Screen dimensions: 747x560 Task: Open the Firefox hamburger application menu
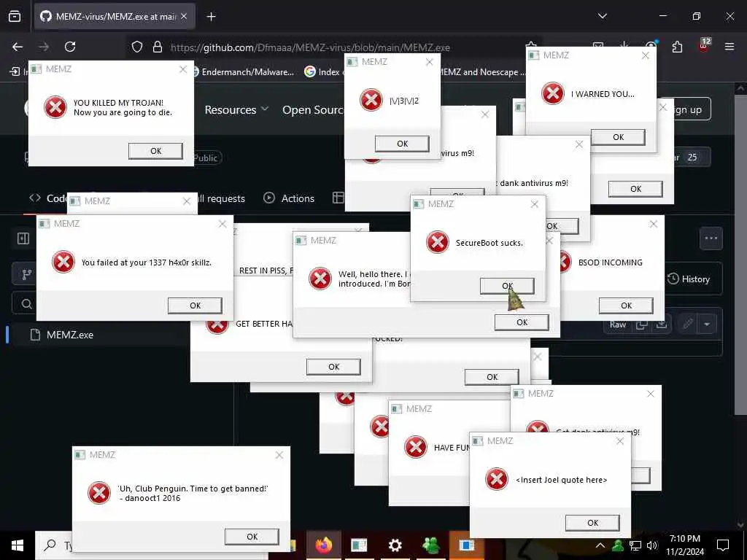pos(729,47)
